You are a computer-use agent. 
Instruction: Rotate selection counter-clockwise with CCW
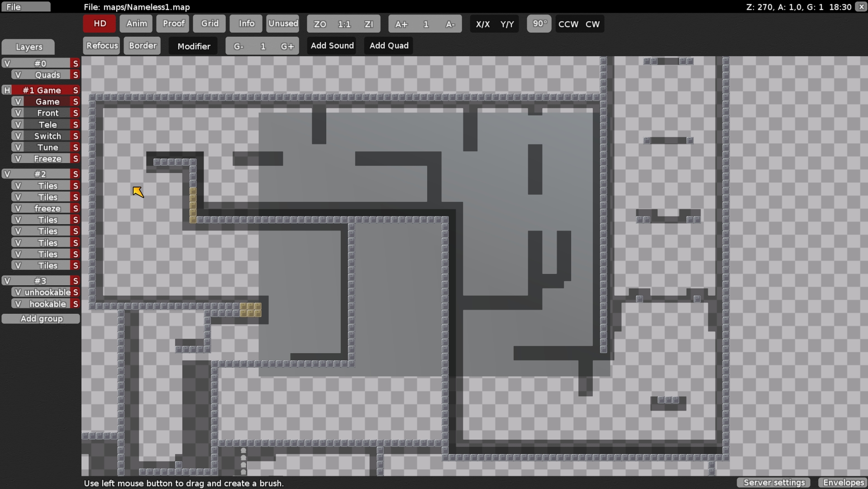[567, 24]
